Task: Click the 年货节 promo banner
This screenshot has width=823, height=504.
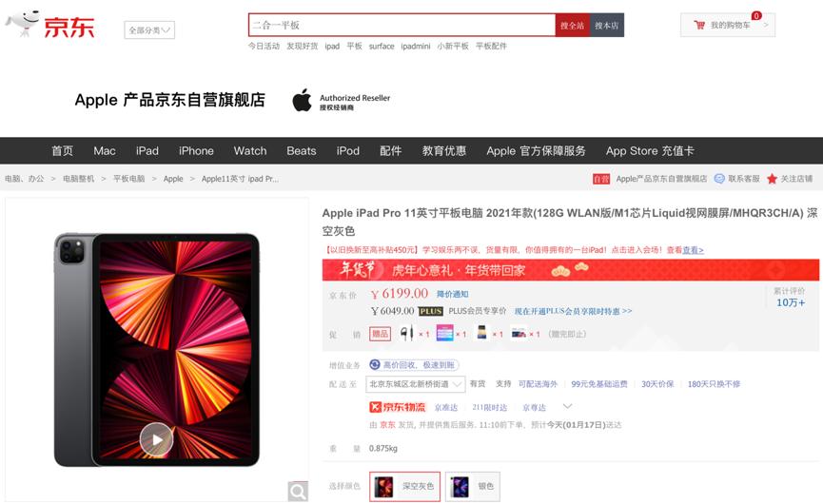Action: 571,270
